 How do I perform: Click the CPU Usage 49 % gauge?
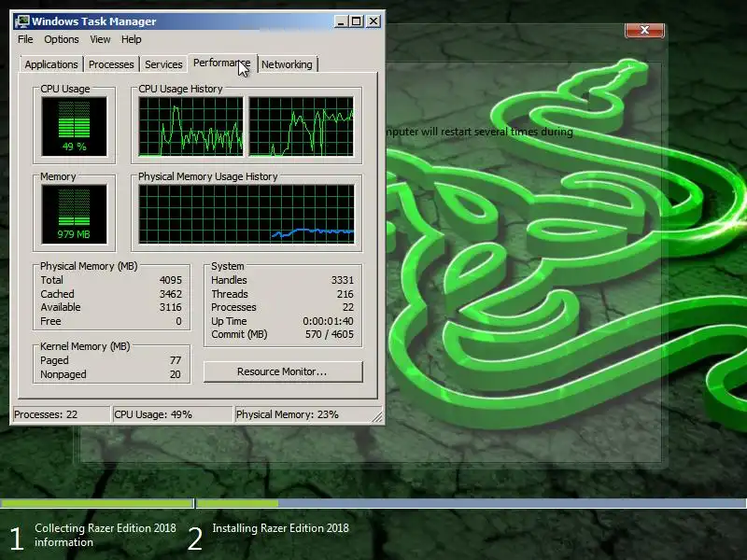click(x=74, y=126)
